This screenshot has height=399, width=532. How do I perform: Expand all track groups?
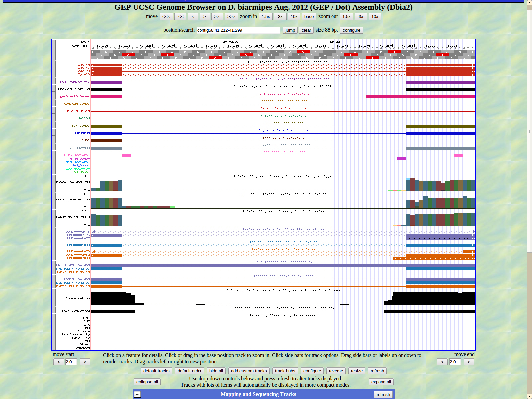point(381,382)
